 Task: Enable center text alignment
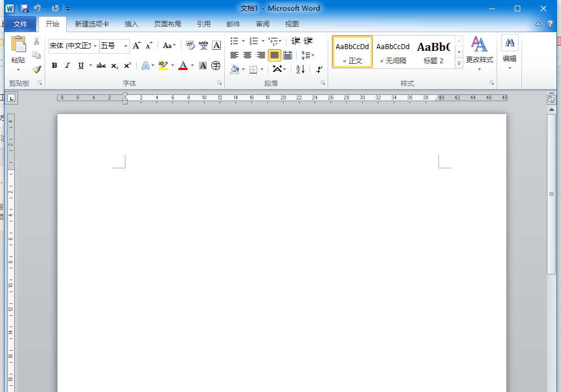[247, 55]
